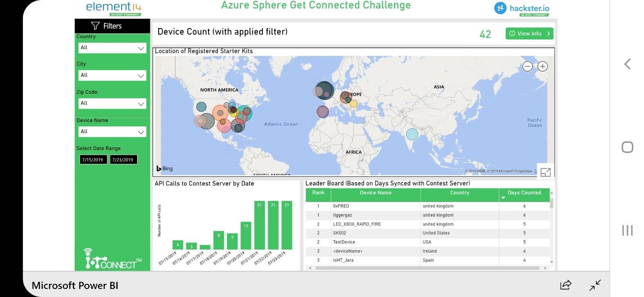Screen dimensions: 644x297
Task: Select the bar labeled 12 in the chart
Action: click(x=246, y=235)
